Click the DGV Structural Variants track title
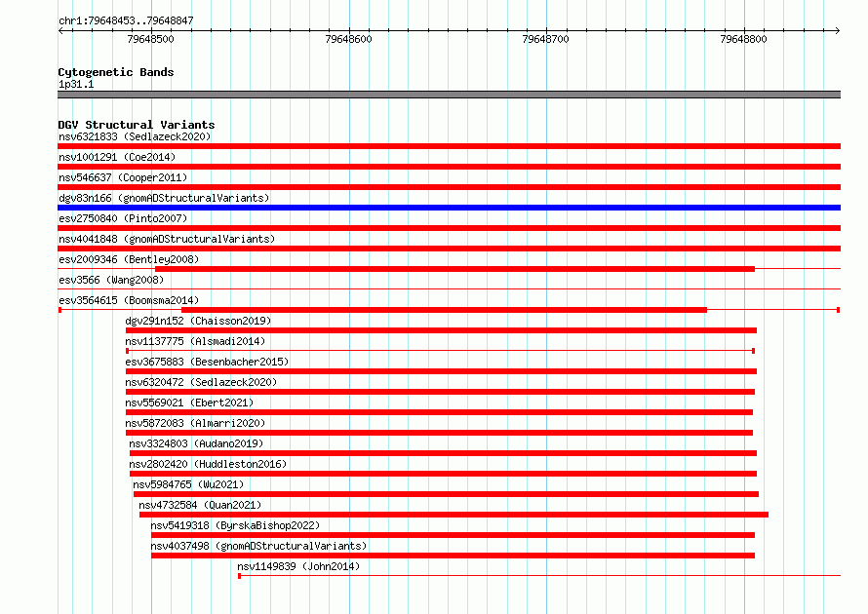The image size is (868, 614). tap(137, 125)
